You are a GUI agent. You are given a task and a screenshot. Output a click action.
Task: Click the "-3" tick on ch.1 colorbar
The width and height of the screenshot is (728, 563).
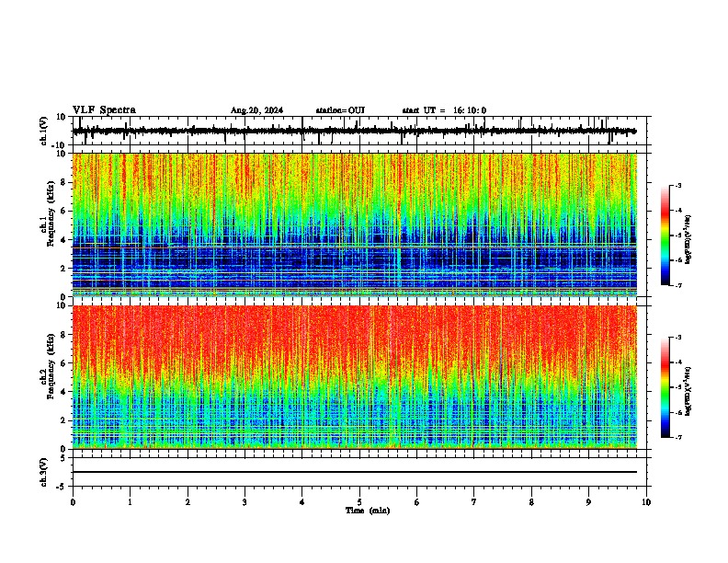point(677,185)
